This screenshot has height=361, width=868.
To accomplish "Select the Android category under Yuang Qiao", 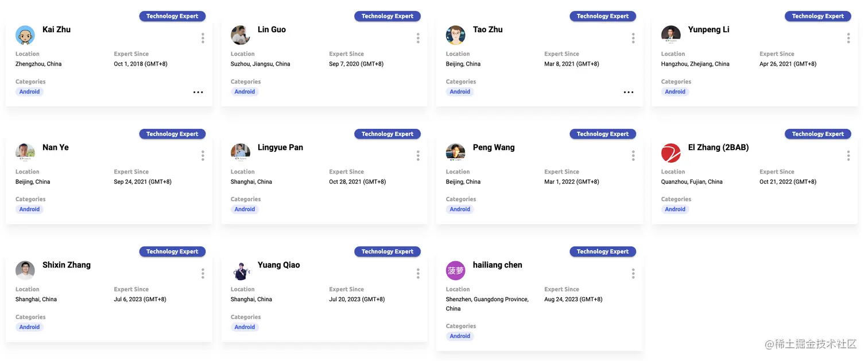I will coord(245,327).
